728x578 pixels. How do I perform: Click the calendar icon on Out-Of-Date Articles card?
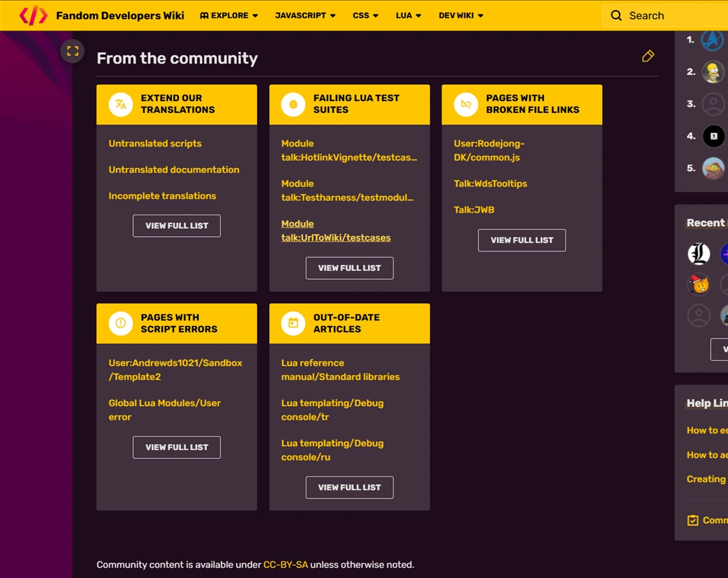(x=293, y=323)
